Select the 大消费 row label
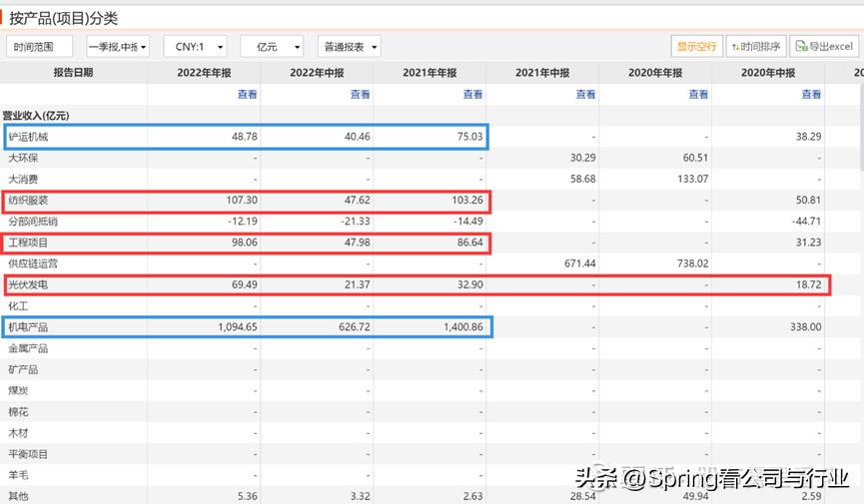Viewport: 864px width, 504px height. coord(23,179)
